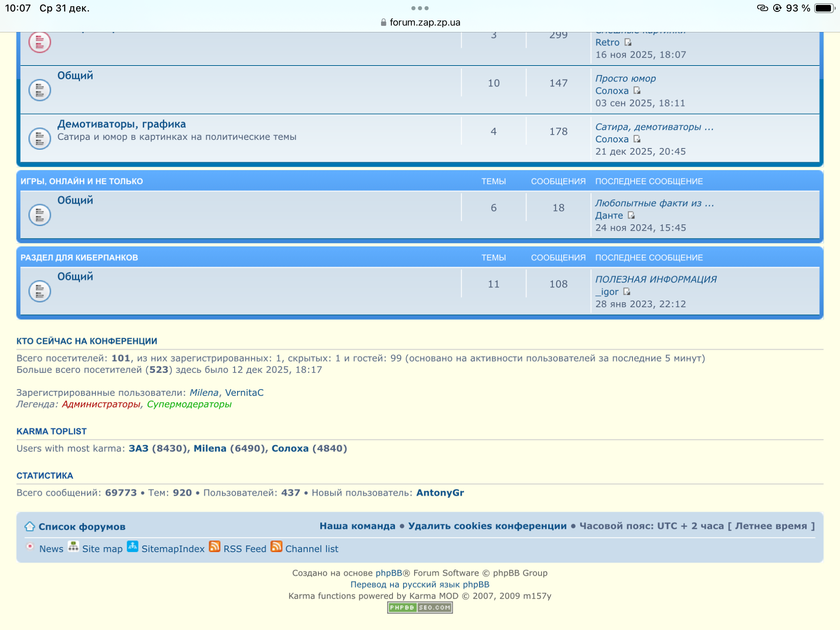Click the forum icon of Демотиваторы, графика
The height and width of the screenshot is (630, 840).
40,139
